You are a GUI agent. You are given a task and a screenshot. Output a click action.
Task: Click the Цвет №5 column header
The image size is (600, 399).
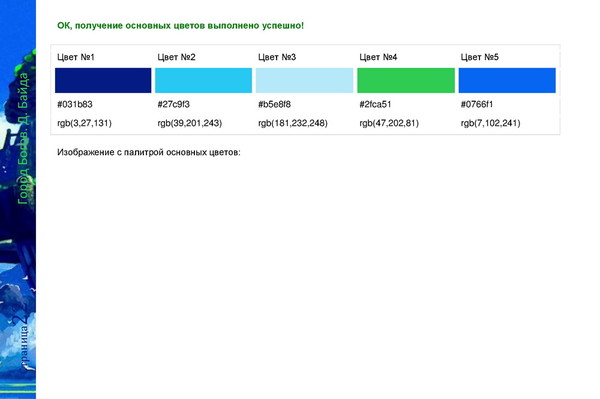click(x=479, y=57)
